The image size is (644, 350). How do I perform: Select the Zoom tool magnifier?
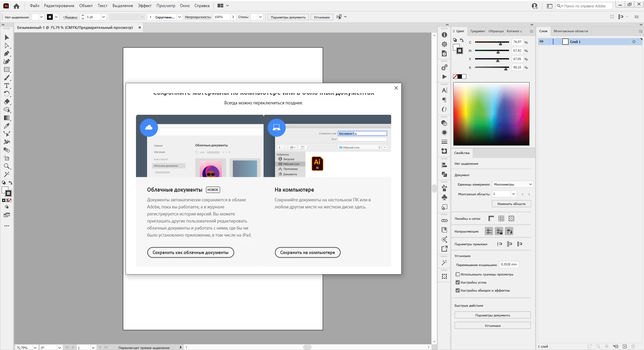(7, 166)
